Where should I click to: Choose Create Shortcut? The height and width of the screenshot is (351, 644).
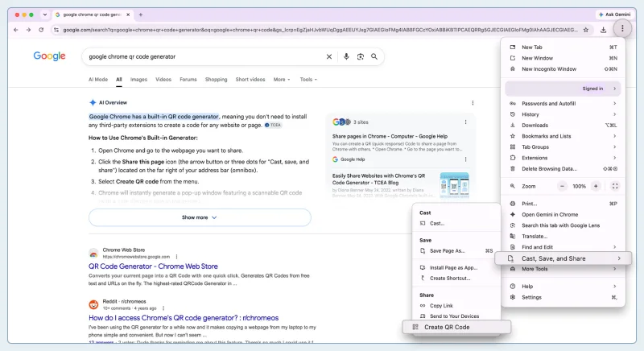point(456,279)
